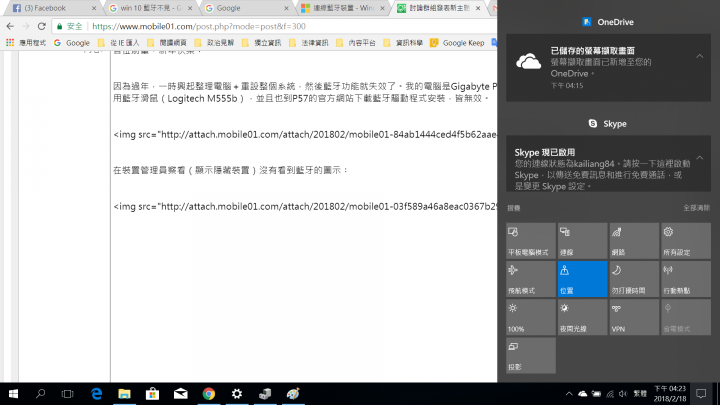Image resolution: width=720 pixels, height=405 pixels.
Task: Open the 資訊科學 bookmark folder
Action: click(403, 43)
